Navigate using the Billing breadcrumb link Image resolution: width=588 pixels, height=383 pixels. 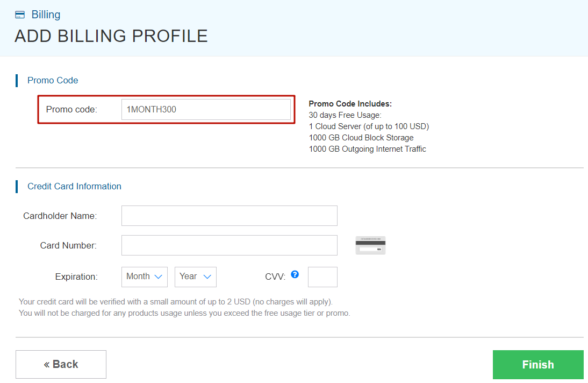coord(46,14)
